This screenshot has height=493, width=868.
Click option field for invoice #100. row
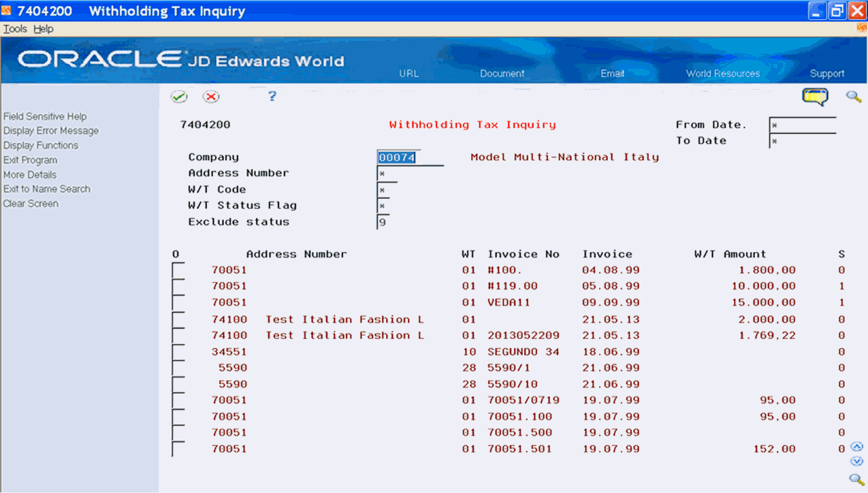178,270
